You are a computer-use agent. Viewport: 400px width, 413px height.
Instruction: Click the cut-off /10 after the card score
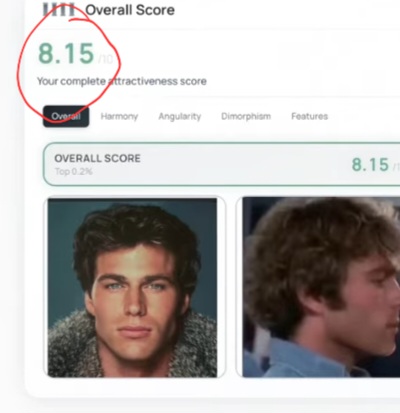coord(396,167)
